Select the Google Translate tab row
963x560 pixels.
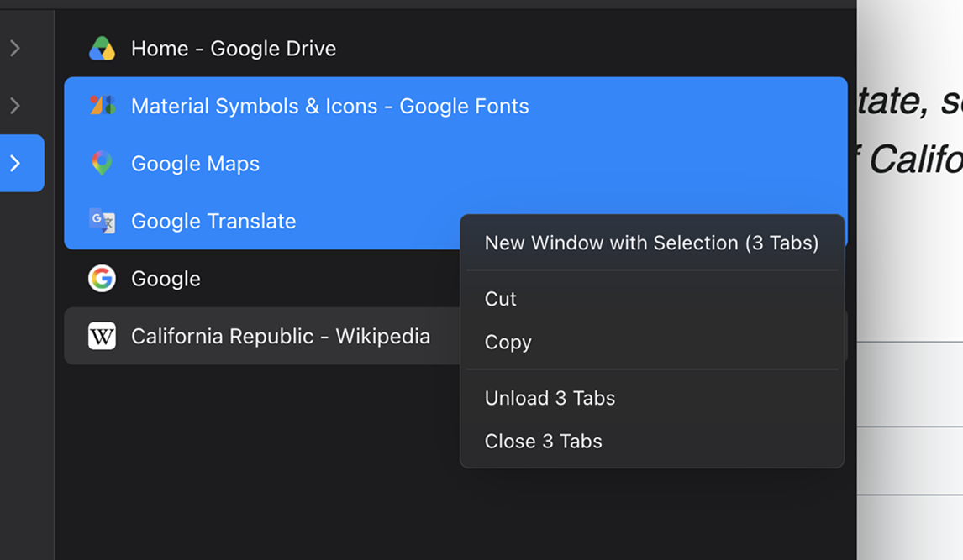pyautogui.click(x=262, y=221)
